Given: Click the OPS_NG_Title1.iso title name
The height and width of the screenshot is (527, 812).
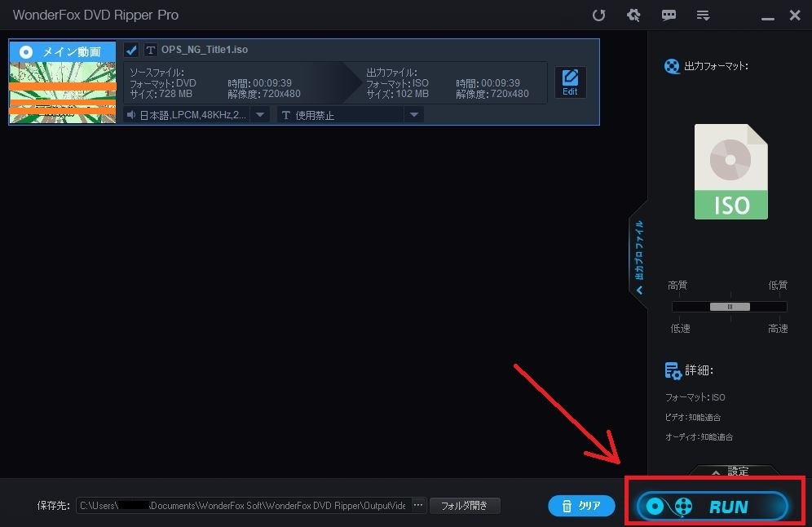Looking at the screenshot, I should pyautogui.click(x=205, y=50).
